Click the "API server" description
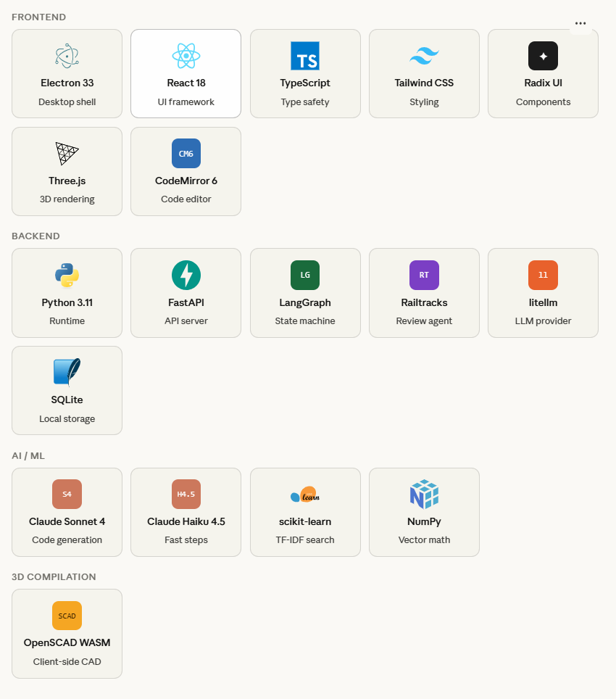This screenshot has height=699, width=616. pyautogui.click(x=186, y=320)
